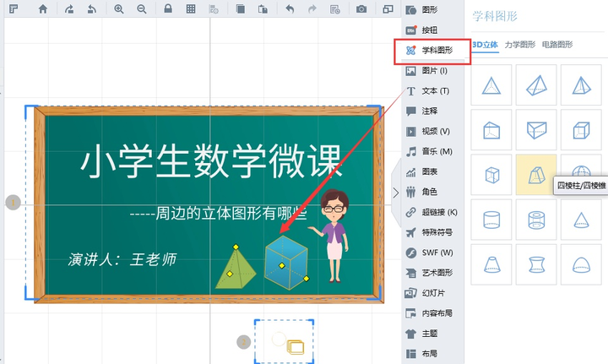Insert the cube shape in the second row
The height and width of the screenshot is (364, 608).
[x=581, y=130]
